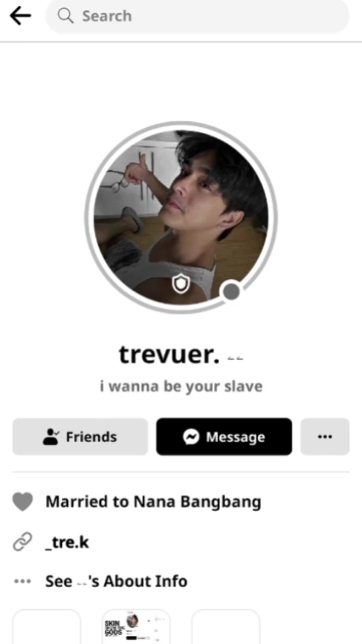Open the first empty highlight card
The image size is (362, 644).
tap(47, 627)
